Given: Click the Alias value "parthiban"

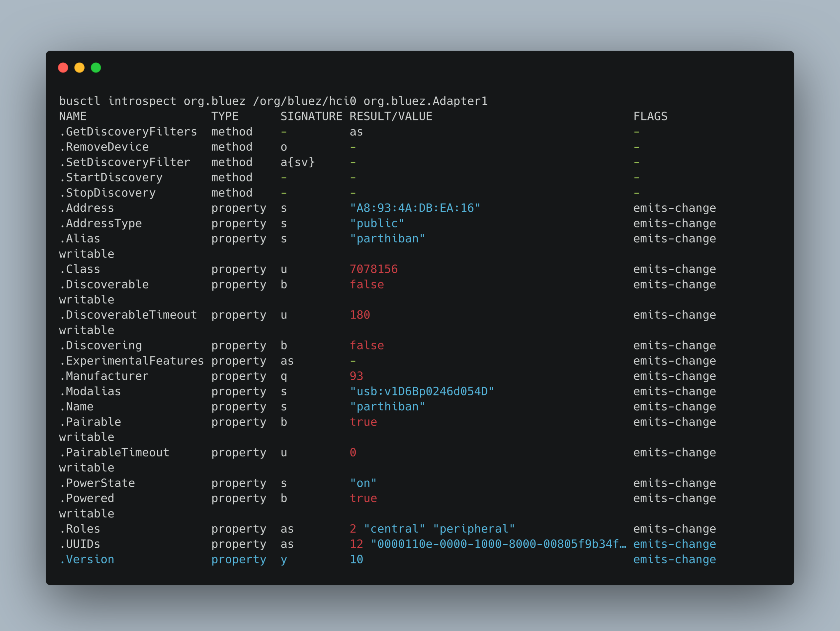Looking at the screenshot, I should (387, 239).
